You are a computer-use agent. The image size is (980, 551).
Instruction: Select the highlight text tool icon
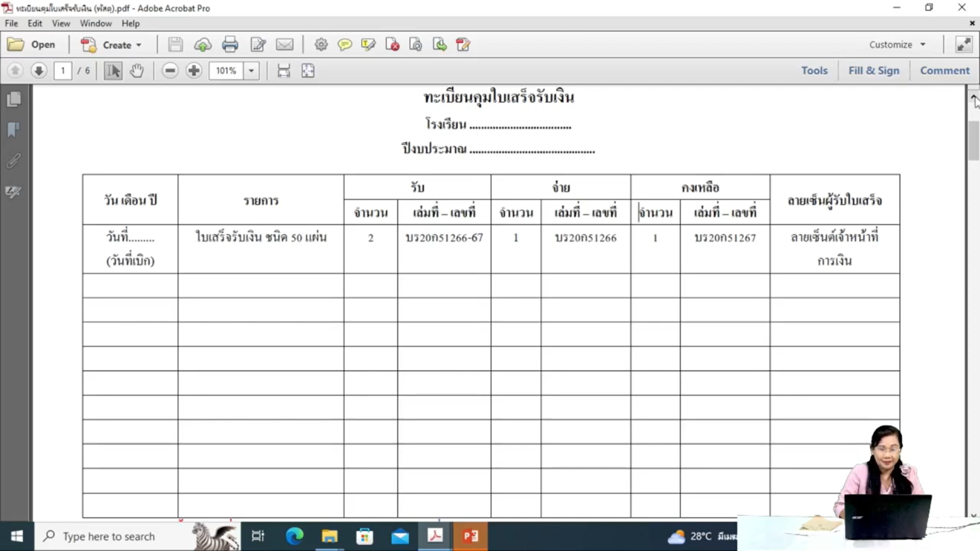pos(368,45)
